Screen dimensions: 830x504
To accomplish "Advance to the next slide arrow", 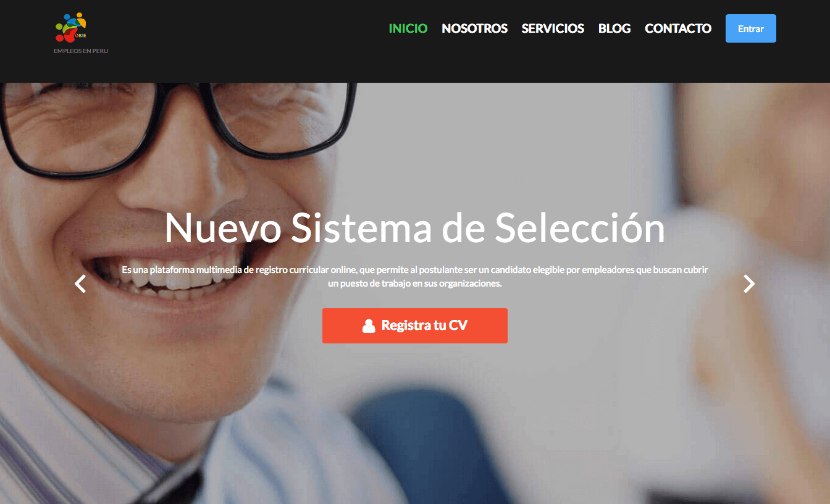I will (x=749, y=283).
